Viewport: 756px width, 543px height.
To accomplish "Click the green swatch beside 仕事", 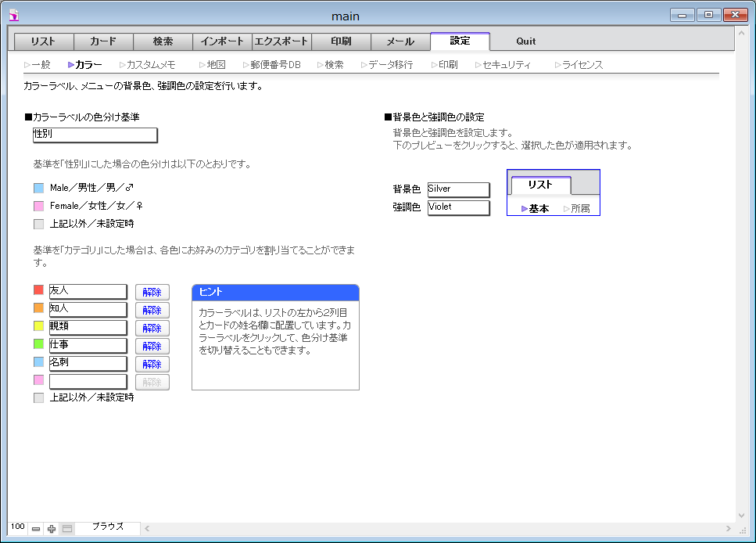I will [38, 344].
